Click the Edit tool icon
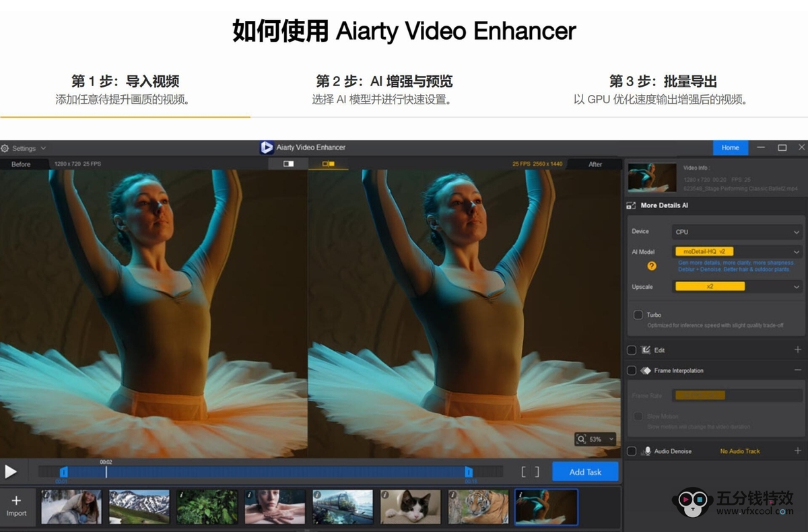The width and height of the screenshot is (808, 532). [646, 350]
